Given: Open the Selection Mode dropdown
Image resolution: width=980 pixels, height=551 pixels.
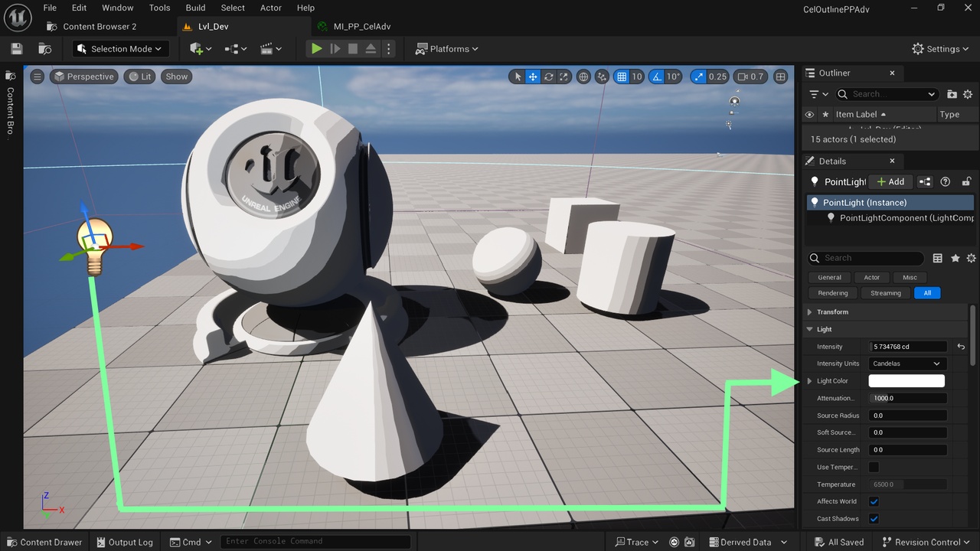Looking at the screenshot, I should coord(120,49).
